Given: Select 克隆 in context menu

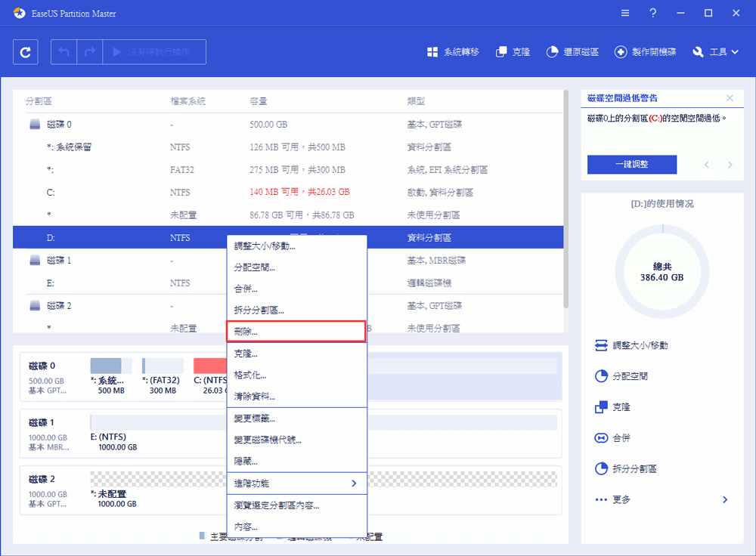Looking at the screenshot, I should tap(296, 354).
